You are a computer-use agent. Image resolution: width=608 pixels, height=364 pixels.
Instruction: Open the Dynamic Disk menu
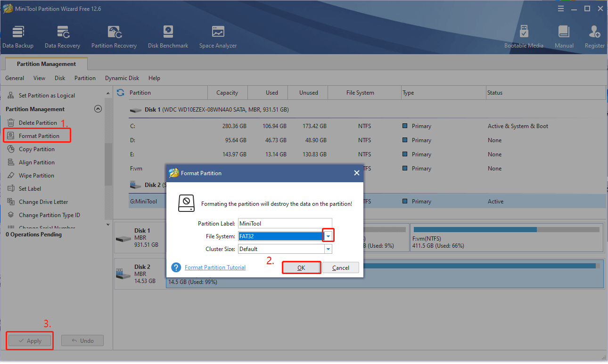pos(122,78)
